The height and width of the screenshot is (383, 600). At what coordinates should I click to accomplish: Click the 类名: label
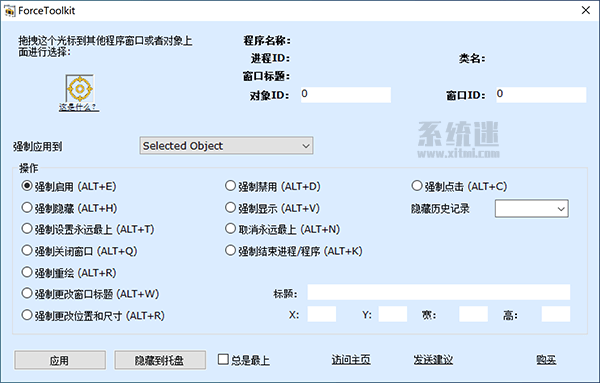472,58
